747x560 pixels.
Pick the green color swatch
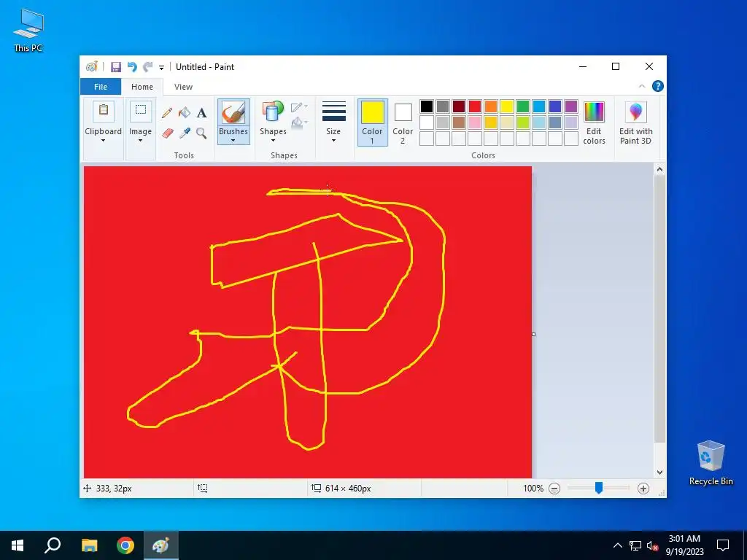(523, 106)
